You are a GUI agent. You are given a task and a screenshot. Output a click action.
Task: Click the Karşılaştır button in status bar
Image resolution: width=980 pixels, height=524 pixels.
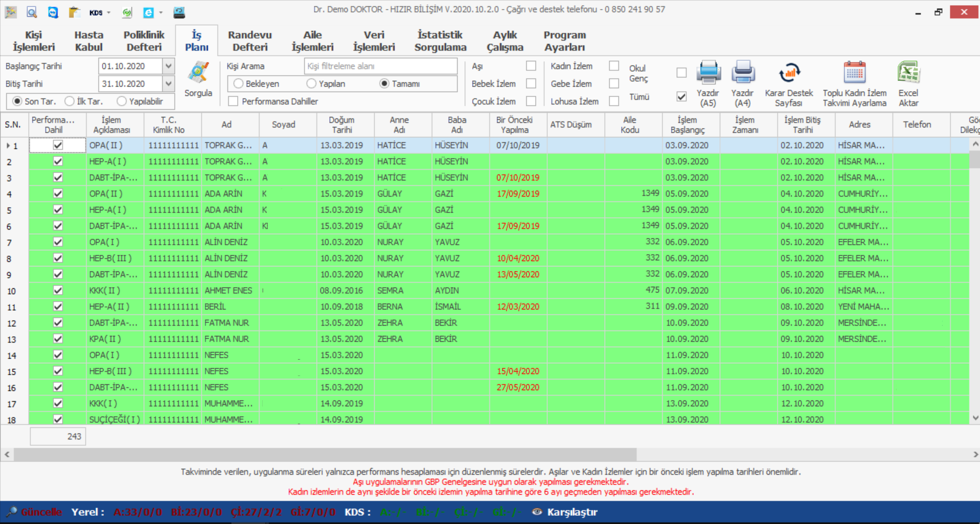565,512
